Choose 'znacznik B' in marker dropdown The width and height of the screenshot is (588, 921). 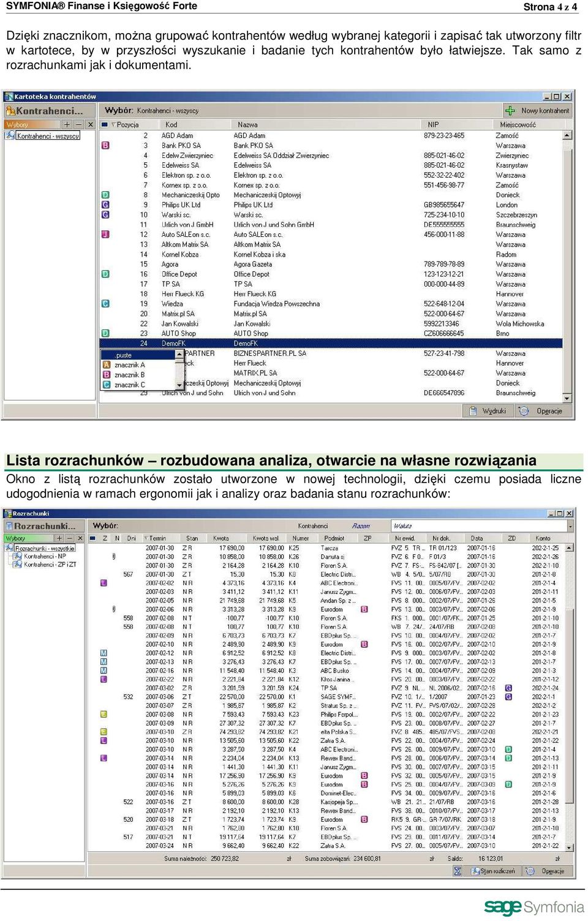tap(138, 375)
